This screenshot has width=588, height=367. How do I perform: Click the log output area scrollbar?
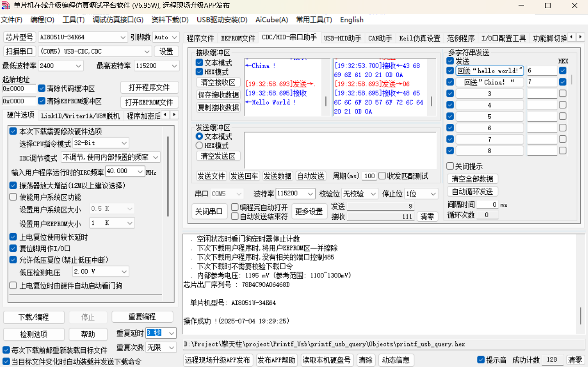coord(581,315)
